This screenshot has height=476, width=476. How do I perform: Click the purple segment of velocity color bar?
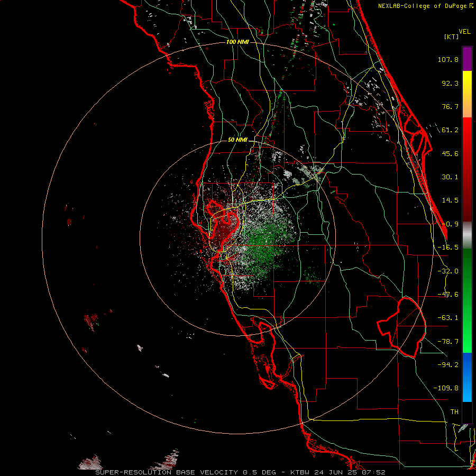(467, 59)
